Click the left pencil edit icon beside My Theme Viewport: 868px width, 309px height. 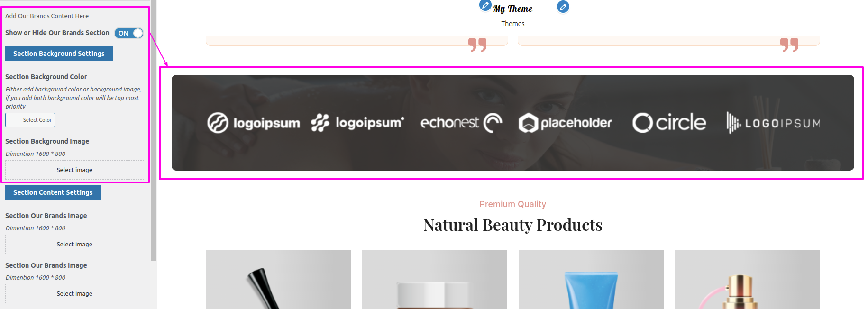(x=485, y=5)
